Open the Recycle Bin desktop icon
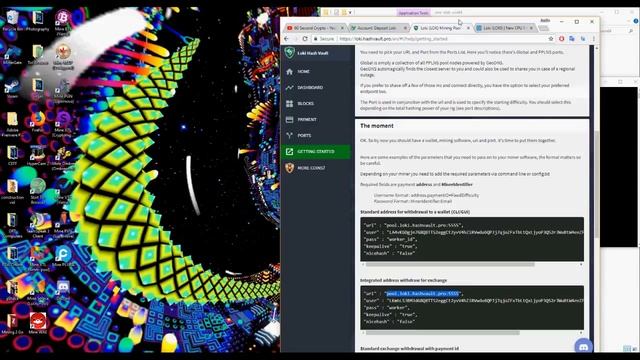 tap(12, 20)
